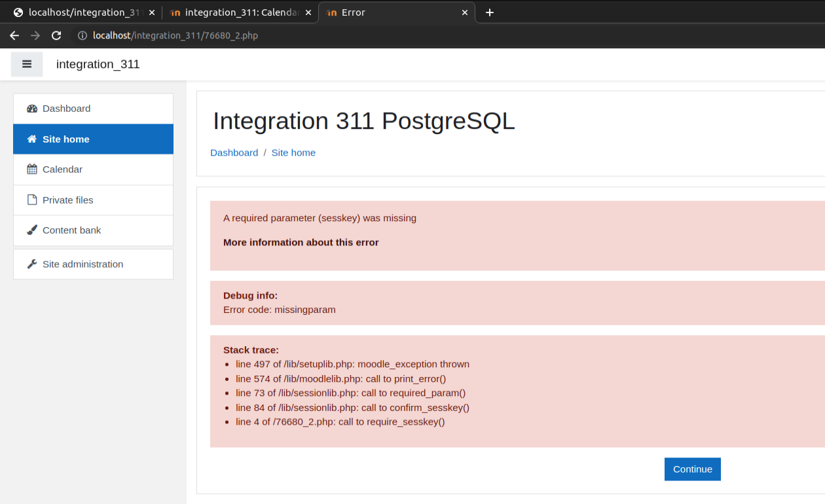Click stack trace line 4 76680_2.php entry
The width and height of the screenshot is (825, 504).
pyautogui.click(x=340, y=422)
